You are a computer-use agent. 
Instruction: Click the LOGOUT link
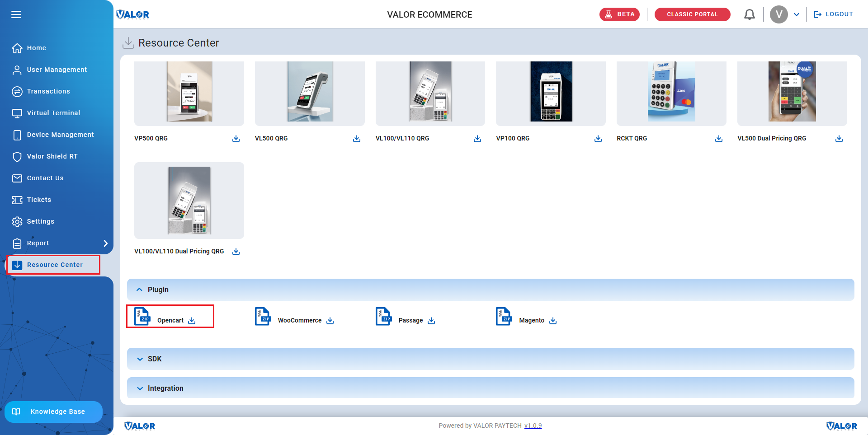coord(833,14)
